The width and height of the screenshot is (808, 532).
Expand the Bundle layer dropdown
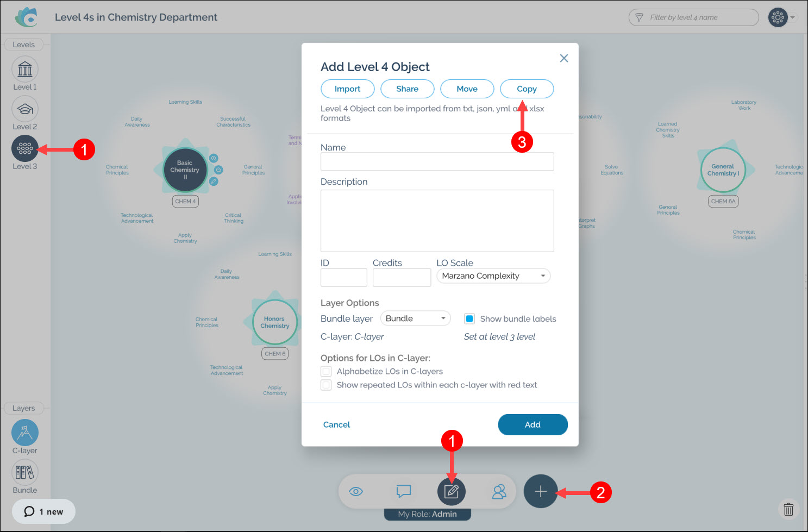point(416,318)
